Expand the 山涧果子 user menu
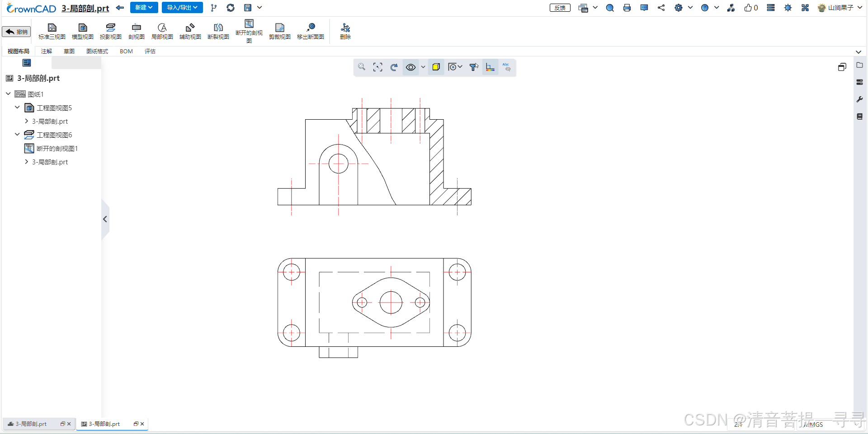Viewport: 868px width, 434px height. click(860, 8)
